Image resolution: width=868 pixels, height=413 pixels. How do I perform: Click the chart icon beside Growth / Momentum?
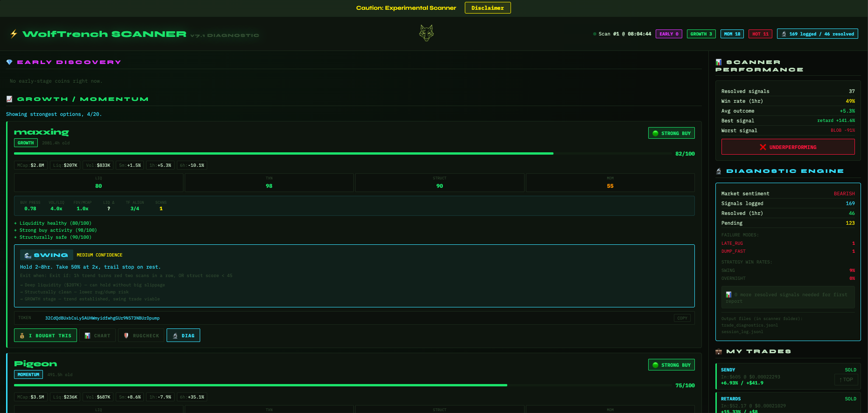pyautogui.click(x=9, y=99)
